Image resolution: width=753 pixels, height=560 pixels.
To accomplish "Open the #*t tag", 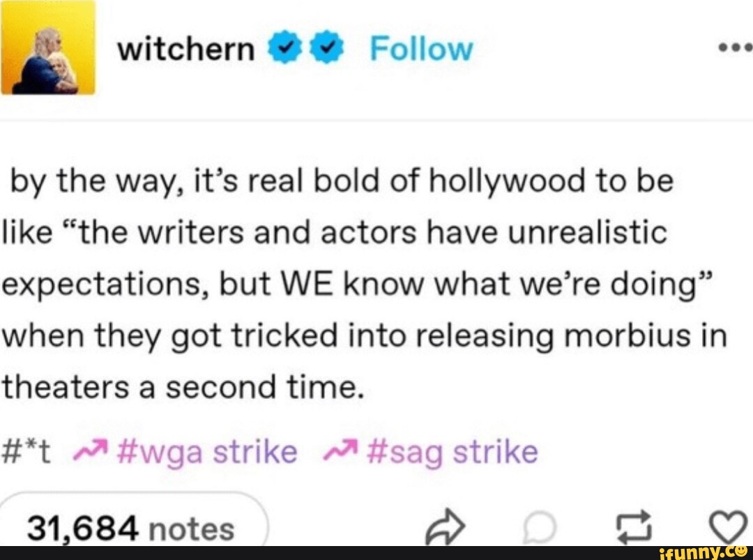I will 27,452.
